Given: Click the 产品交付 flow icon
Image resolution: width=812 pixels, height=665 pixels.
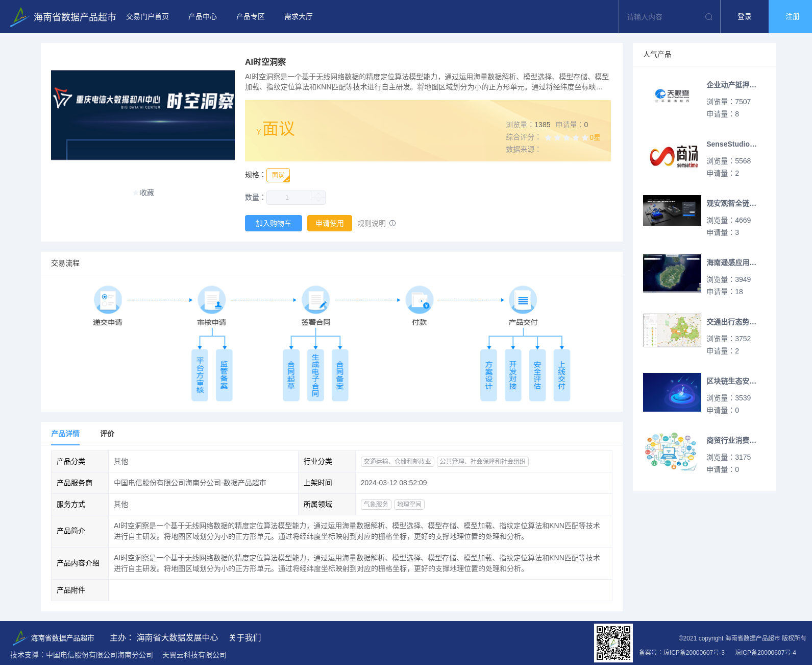Looking at the screenshot, I should coord(523,300).
